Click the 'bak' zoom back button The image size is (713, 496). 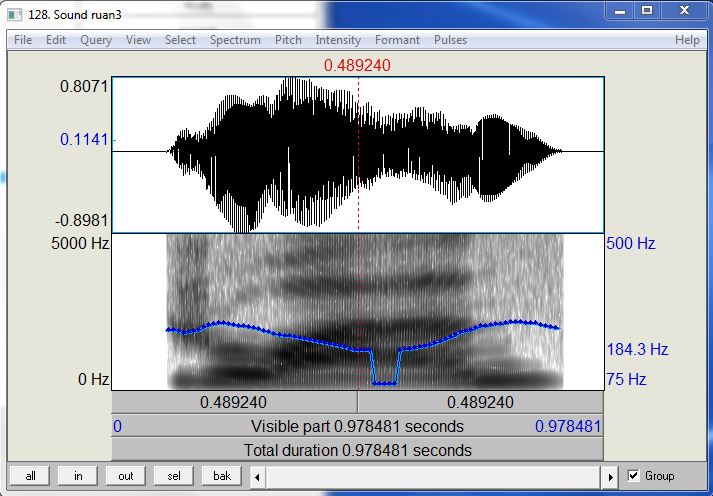click(222, 476)
